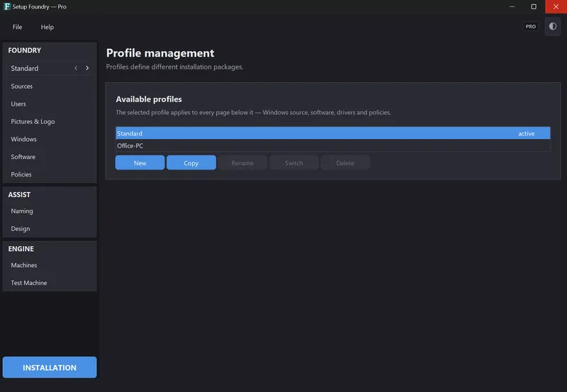Open the File menu

(x=17, y=27)
